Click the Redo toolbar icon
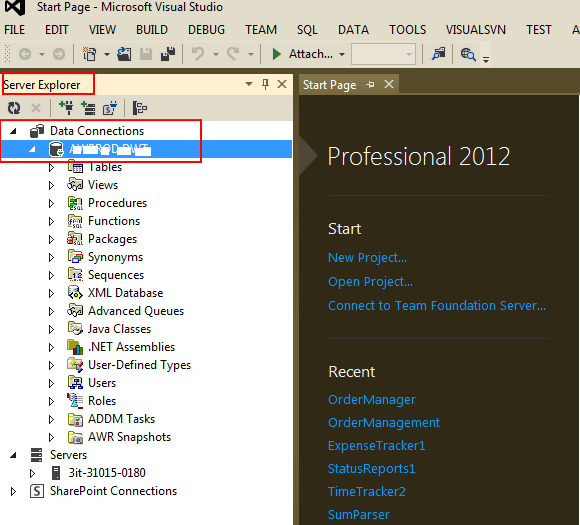 (x=233, y=54)
